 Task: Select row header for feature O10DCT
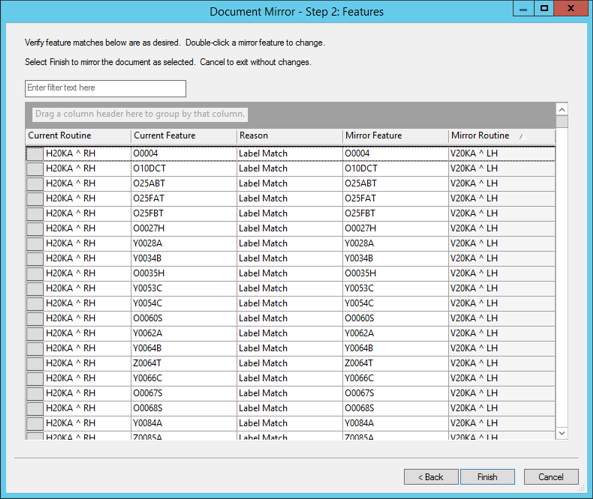(x=35, y=168)
